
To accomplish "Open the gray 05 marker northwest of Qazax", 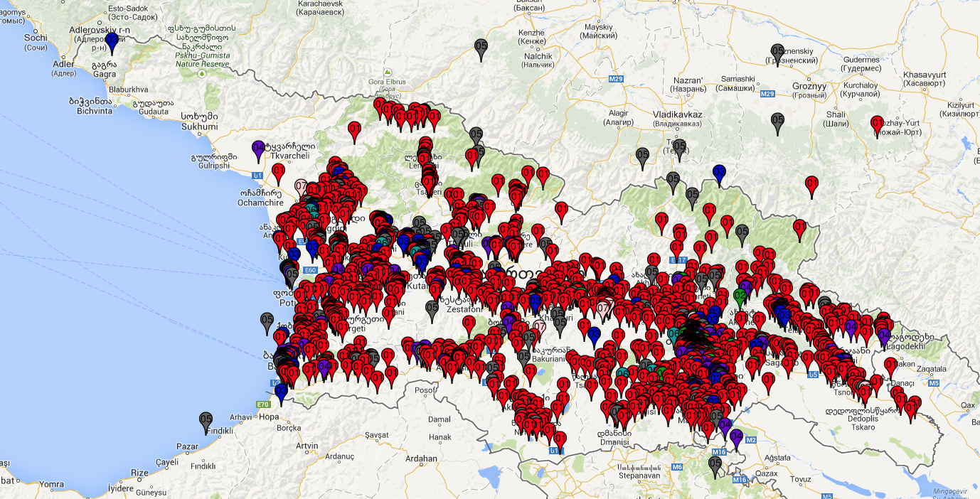I will point(715,465).
